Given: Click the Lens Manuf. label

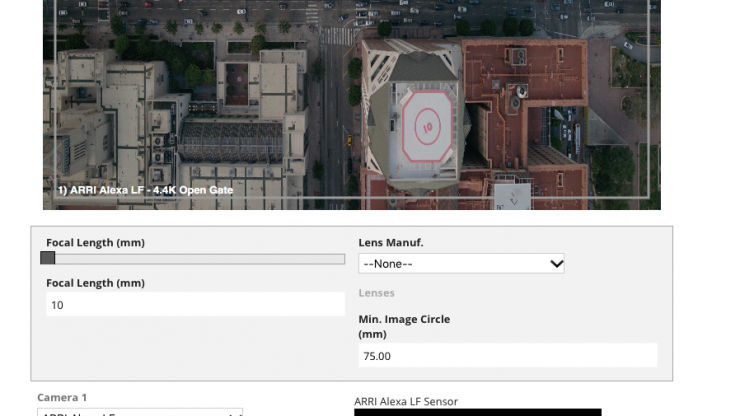Looking at the screenshot, I should coord(391,242).
